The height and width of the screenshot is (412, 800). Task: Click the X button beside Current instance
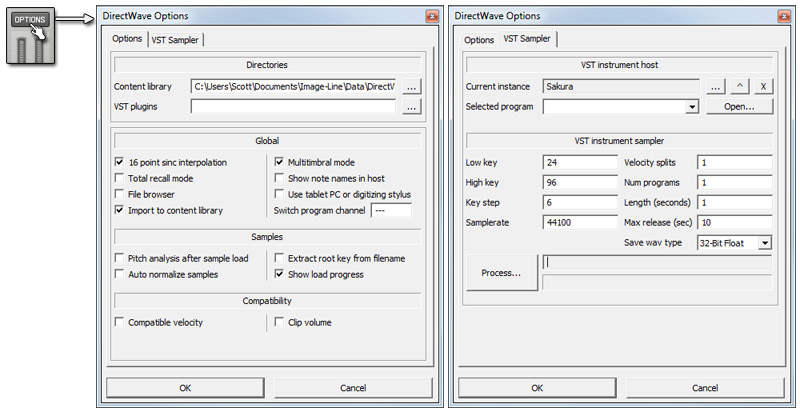click(x=763, y=87)
